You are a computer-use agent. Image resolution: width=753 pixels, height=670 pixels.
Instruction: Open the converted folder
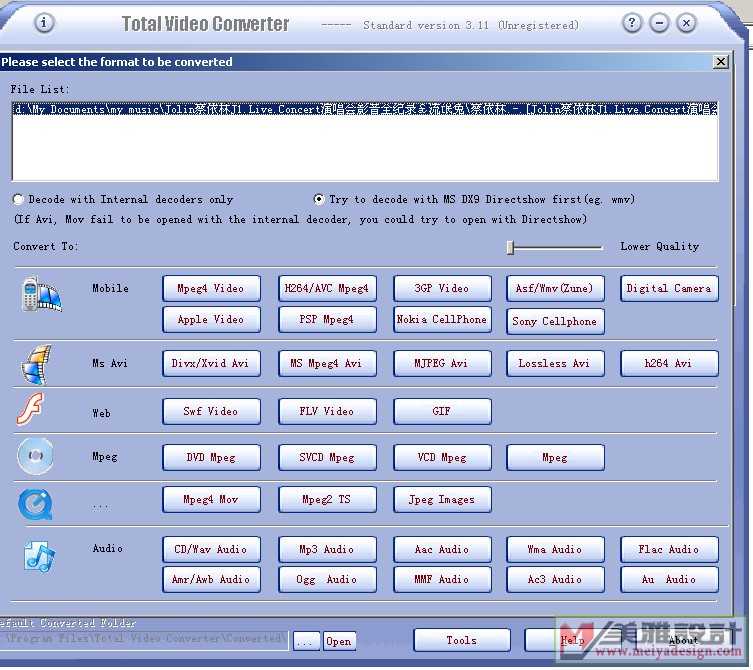coord(339,641)
